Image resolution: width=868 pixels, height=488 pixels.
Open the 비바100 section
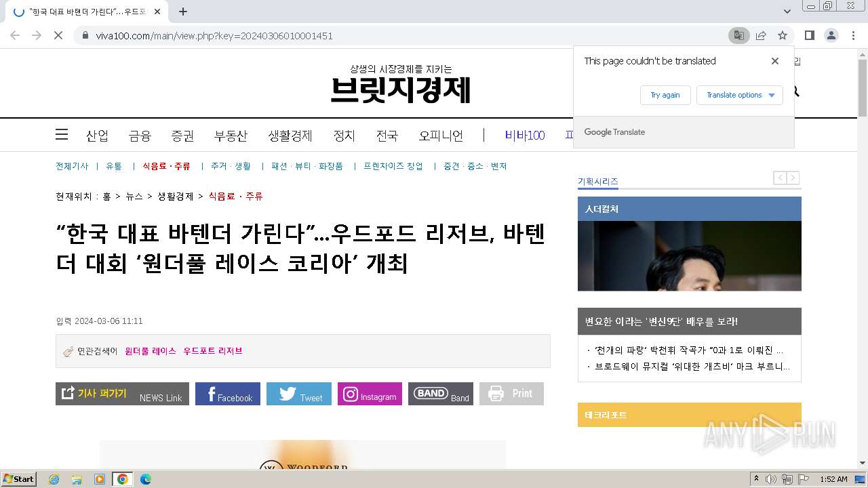tap(525, 136)
